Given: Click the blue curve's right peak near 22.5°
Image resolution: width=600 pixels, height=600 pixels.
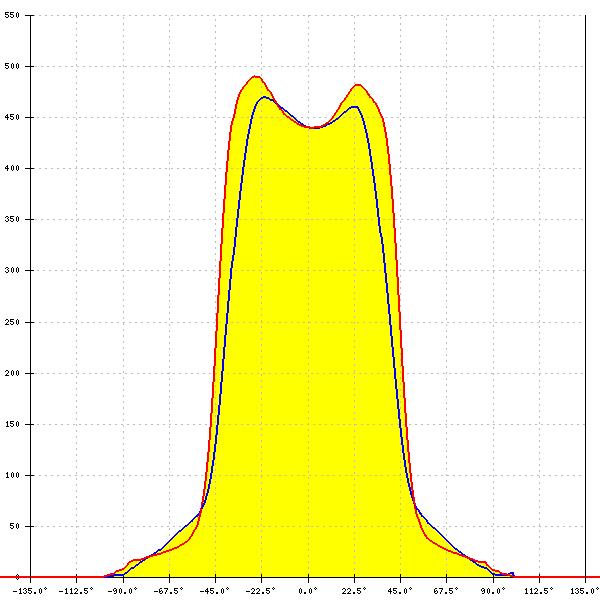Looking at the screenshot, I should click(x=354, y=107).
